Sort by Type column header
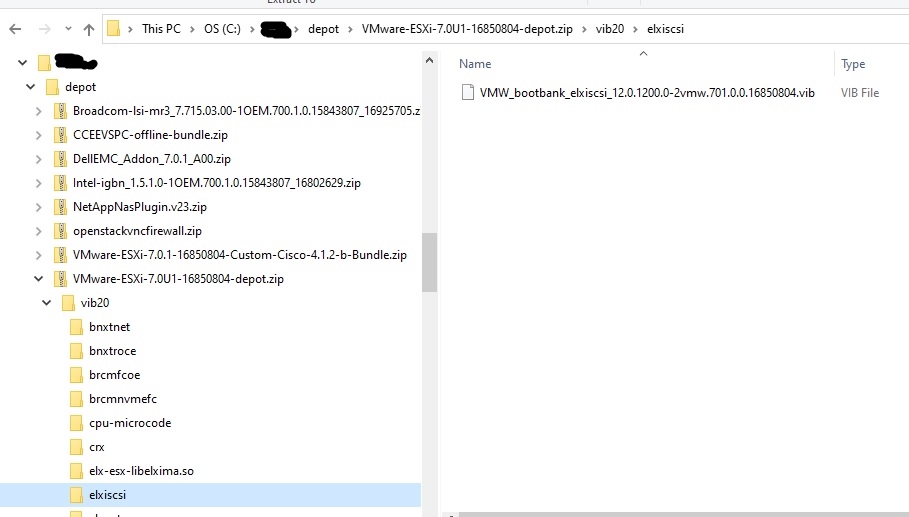 853,64
